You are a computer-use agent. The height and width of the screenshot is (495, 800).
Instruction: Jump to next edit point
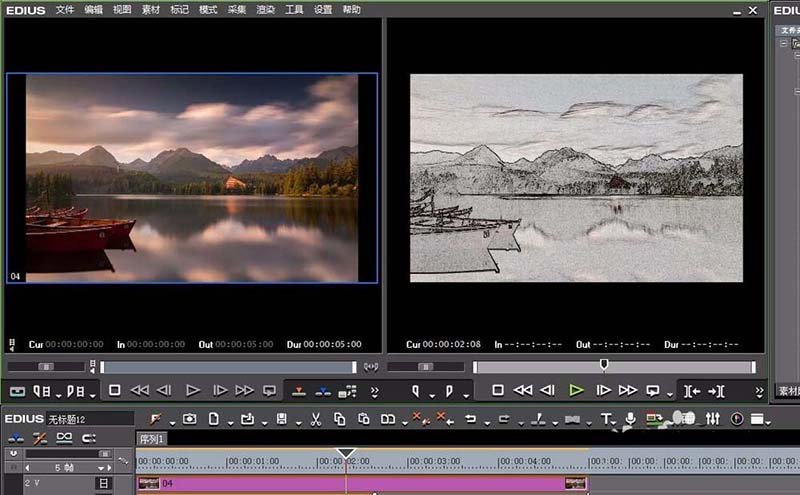pos(716,391)
